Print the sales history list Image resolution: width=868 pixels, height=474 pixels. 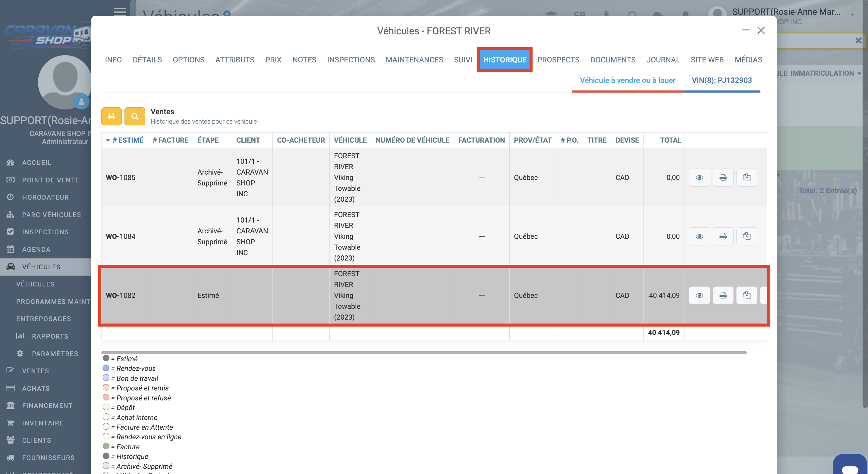[111, 116]
